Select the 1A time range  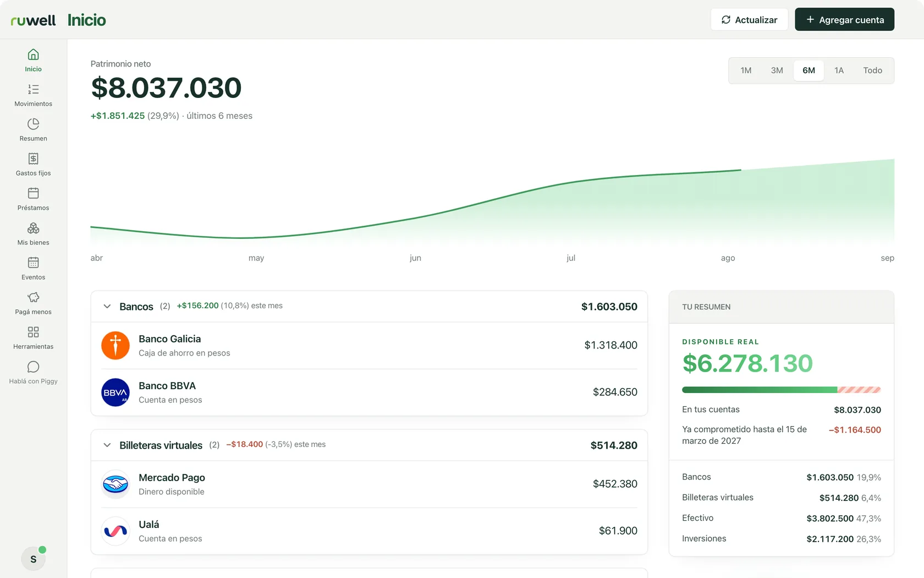click(x=839, y=70)
